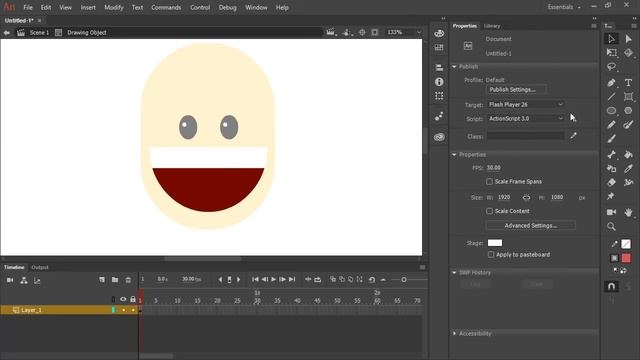Activate the Text tool

(x=629, y=83)
